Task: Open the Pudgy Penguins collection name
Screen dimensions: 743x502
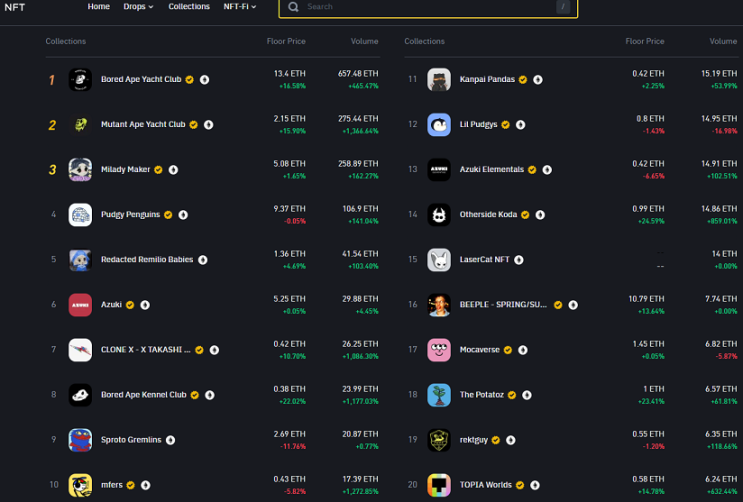Action: pyautogui.click(x=130, y=214)
